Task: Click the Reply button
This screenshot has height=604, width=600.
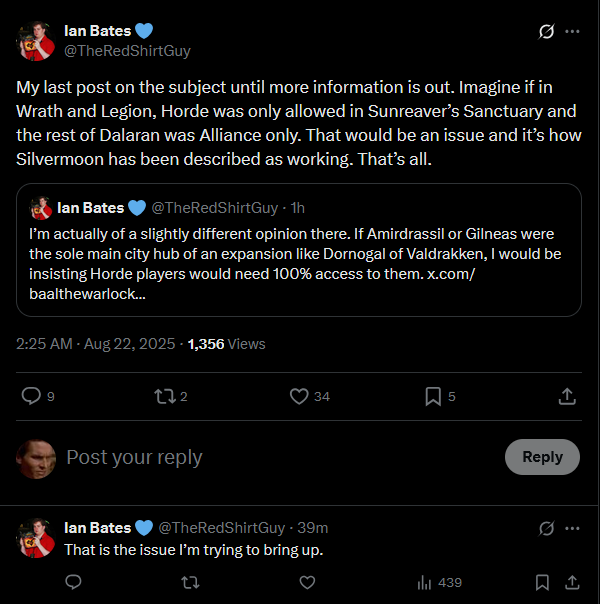Action: click(542, 457)
